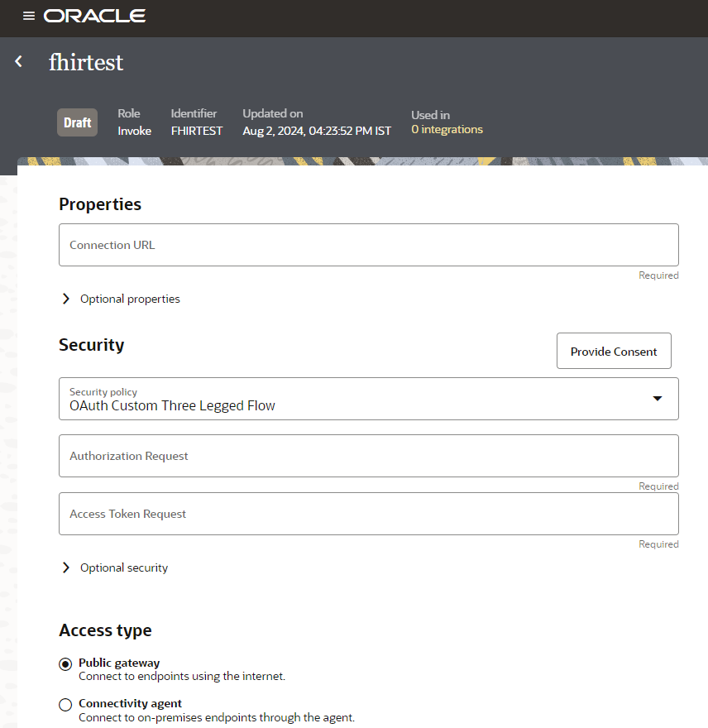The image size is (708, 728).
Task: Open the 0 integrations link
Action: pyautogui.click(x=447, y=130)
